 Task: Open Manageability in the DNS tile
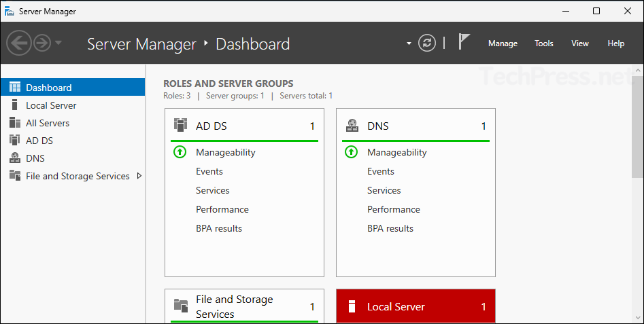point(396,153)
